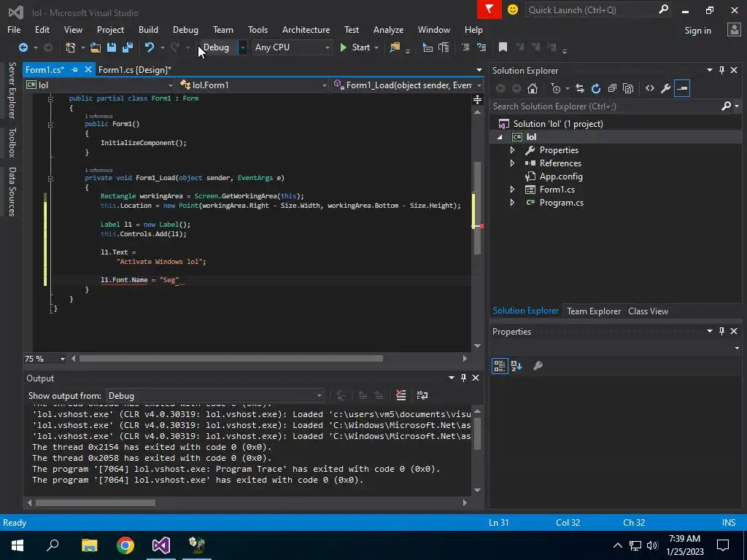The image size is (747, 560).
Task: Open the File menu
Action: pyautogui.click(x=14, y=29)
